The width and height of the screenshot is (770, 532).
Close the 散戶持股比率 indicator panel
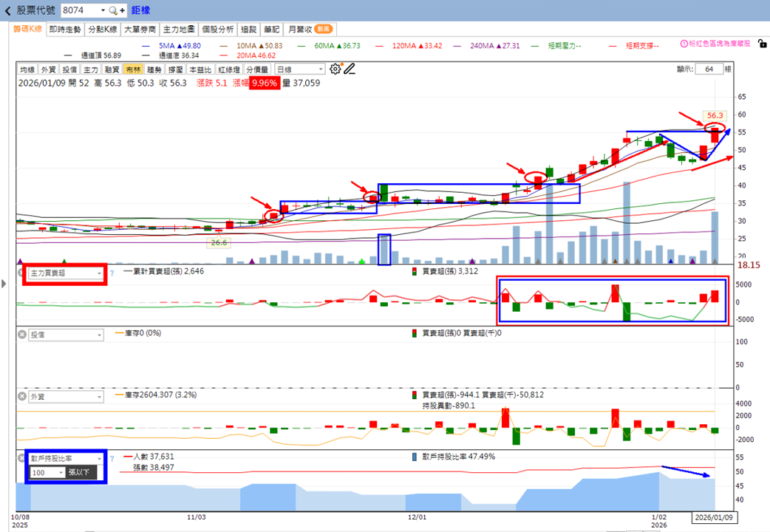(x=21, y=458)
